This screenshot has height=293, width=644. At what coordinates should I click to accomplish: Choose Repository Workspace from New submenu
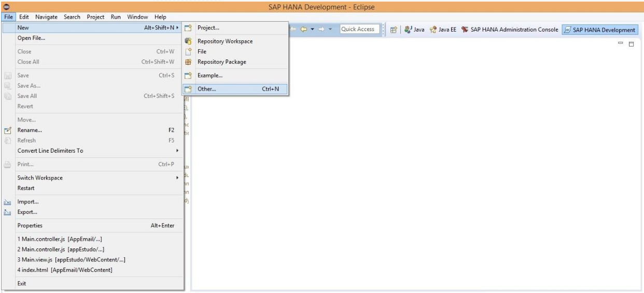point(225,41)
